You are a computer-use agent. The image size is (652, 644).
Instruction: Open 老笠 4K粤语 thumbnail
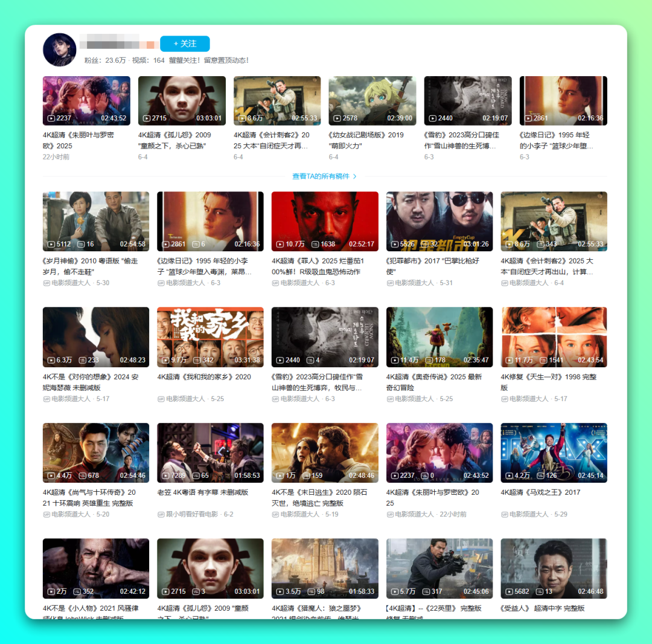click(211, 452)
